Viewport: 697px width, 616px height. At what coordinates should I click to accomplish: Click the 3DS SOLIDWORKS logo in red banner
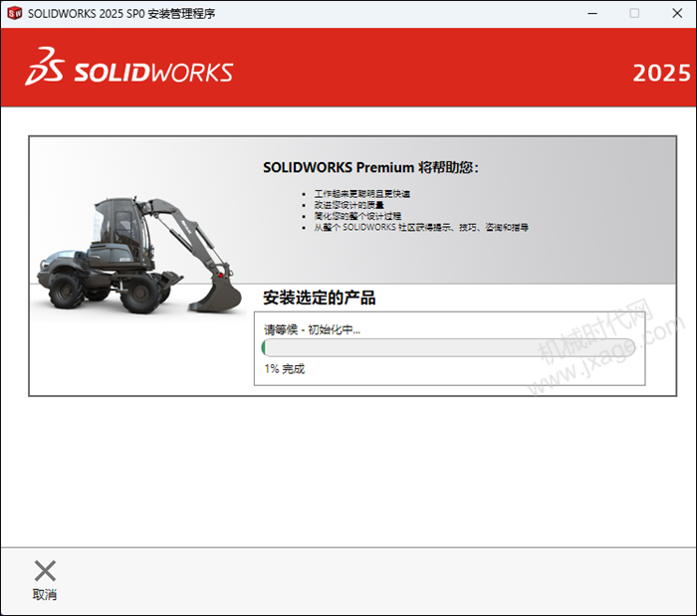click(x=129, y=67)
